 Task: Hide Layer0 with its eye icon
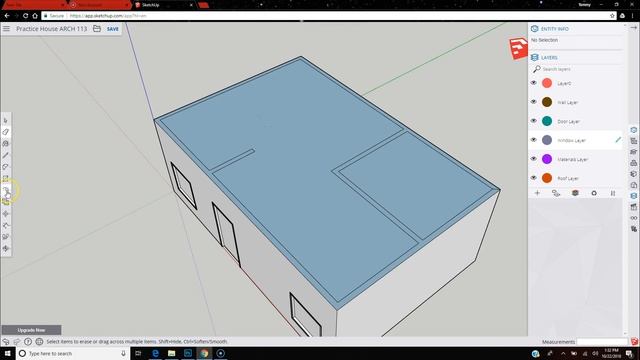533,83
